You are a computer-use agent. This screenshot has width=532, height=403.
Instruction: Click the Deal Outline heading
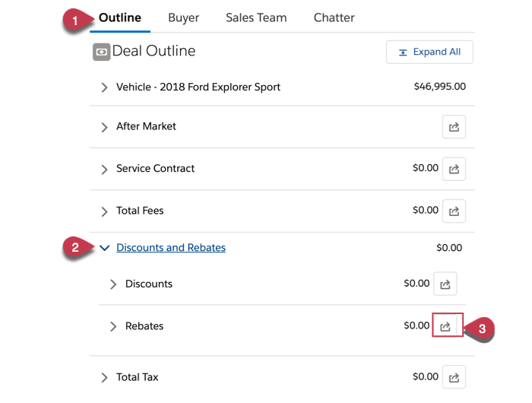pos(154,51)
